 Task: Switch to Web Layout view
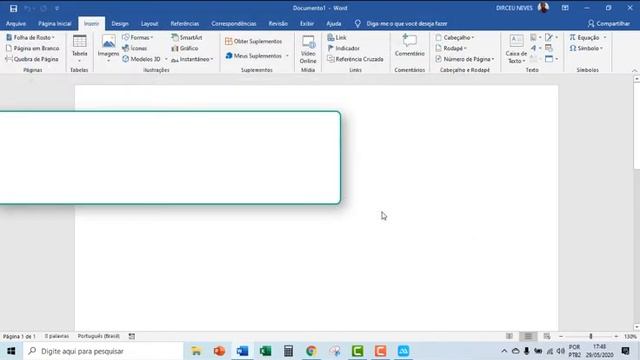(547, 336)
